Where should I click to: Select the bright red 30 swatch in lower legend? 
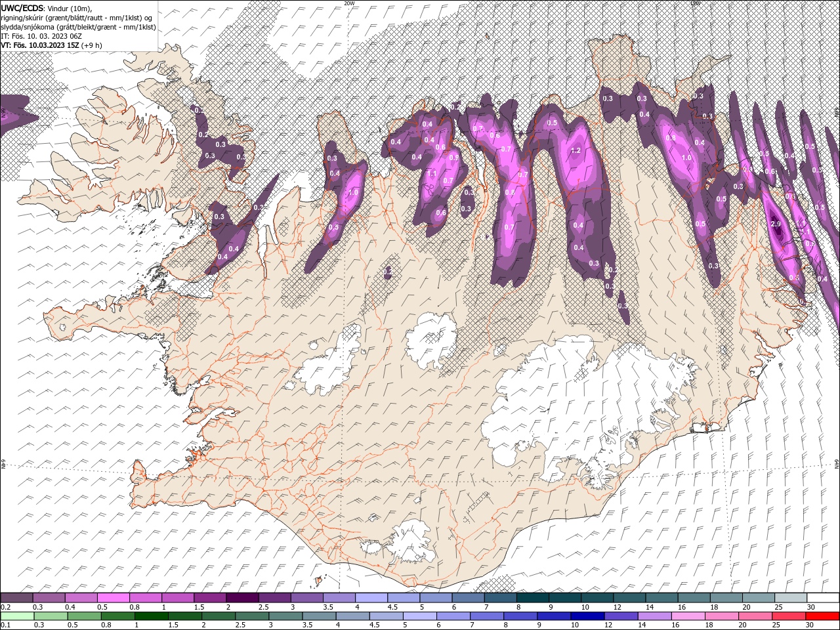(822, 616)
